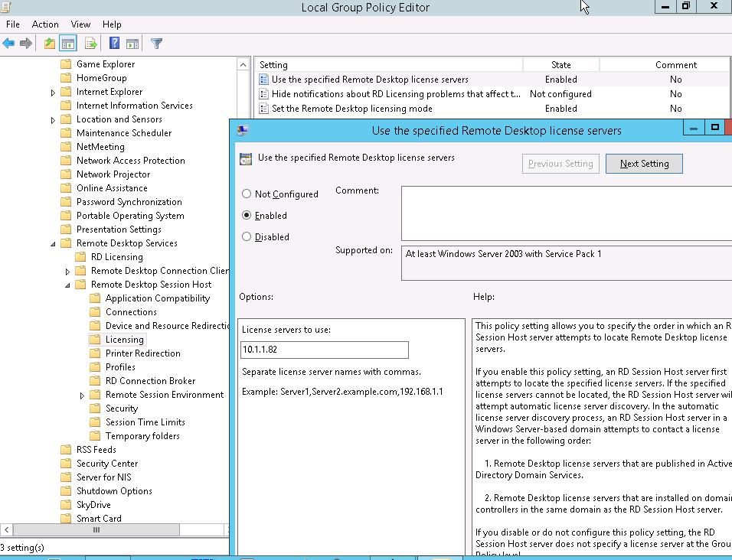Select 'Set the Remote Desktop licensing mode' setting
Viewport: 732px width, 560px height.
tap(351, 109)
